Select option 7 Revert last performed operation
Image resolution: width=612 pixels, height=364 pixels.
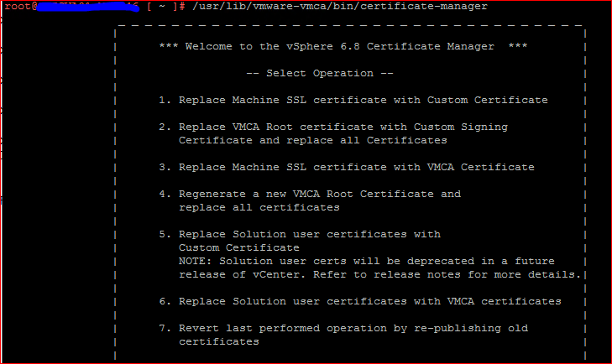[x=343, y=328]
